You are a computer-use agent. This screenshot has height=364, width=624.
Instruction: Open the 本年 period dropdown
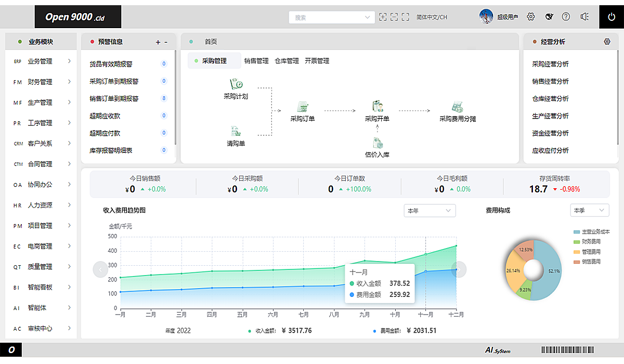(x=430, y=211)
